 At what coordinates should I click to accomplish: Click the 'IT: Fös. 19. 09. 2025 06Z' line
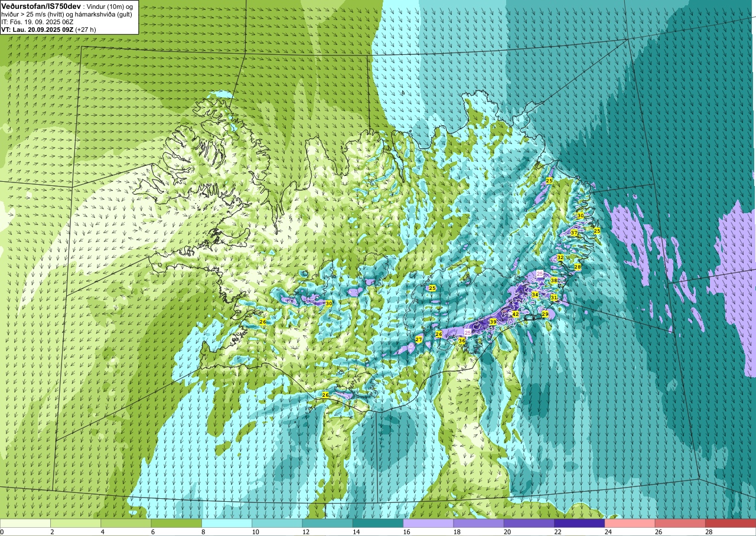(37, 21)
